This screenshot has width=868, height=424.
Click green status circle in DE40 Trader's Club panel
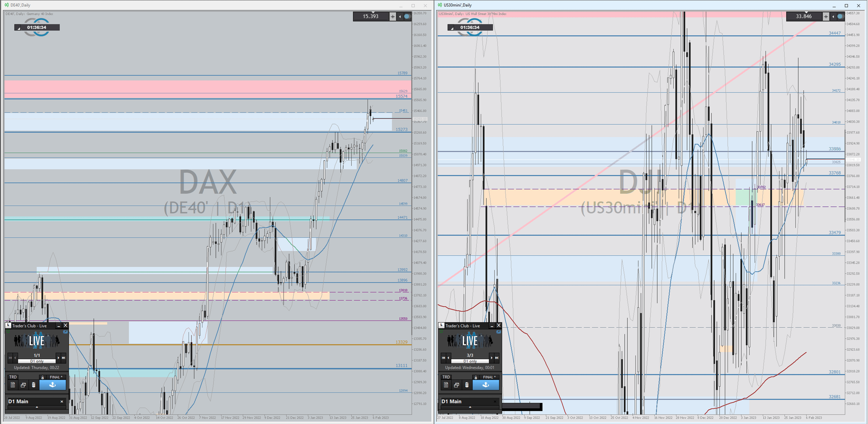[8, 332]
